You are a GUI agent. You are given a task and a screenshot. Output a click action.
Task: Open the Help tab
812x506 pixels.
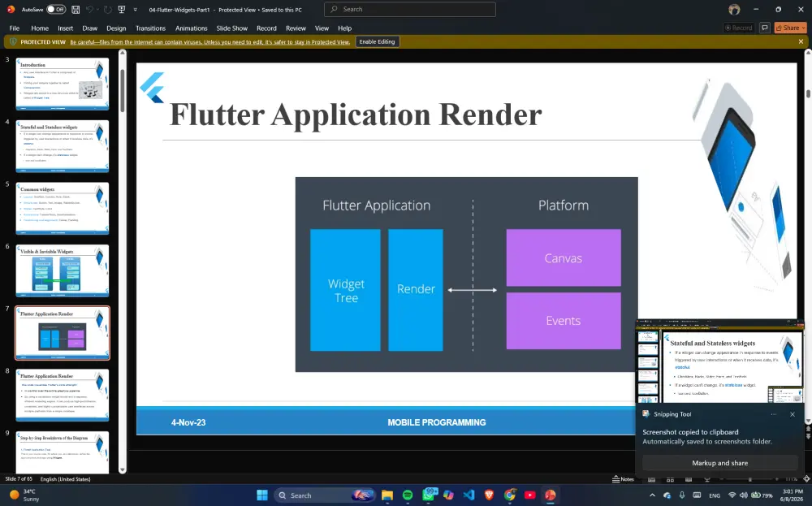345,28
